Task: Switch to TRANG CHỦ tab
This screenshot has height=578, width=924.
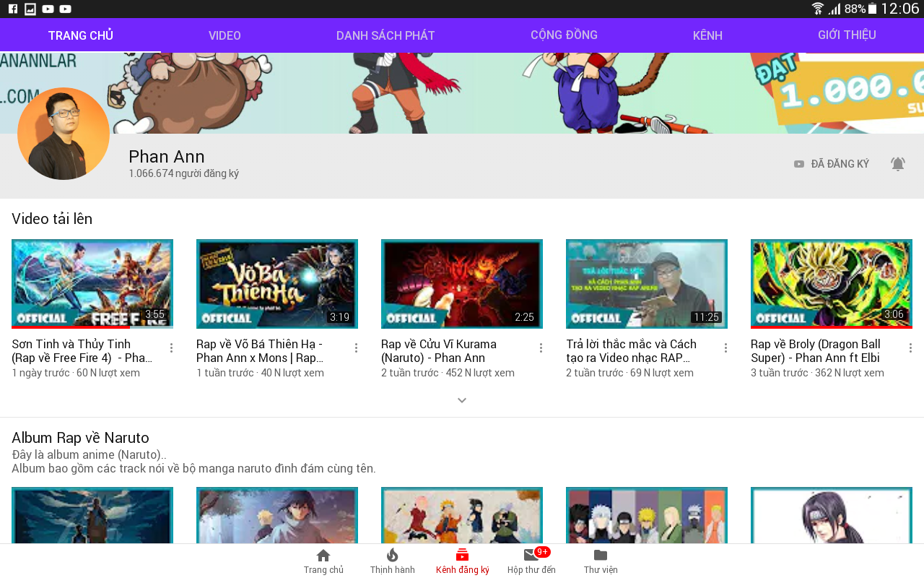Action: [x=81, y=35]
